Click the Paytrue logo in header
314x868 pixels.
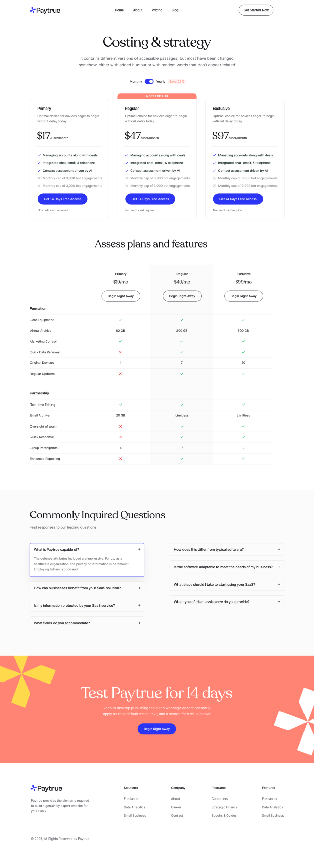point(45,10)
